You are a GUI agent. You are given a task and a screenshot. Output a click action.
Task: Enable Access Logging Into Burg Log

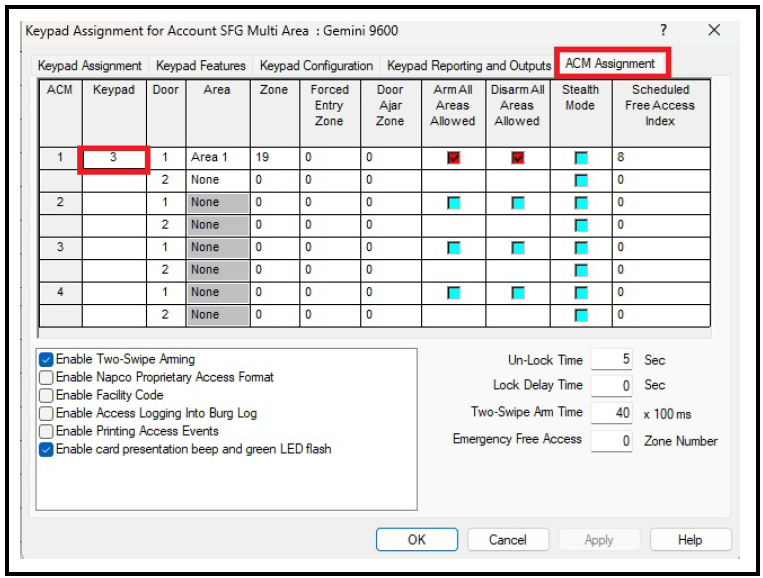[46, 414]
